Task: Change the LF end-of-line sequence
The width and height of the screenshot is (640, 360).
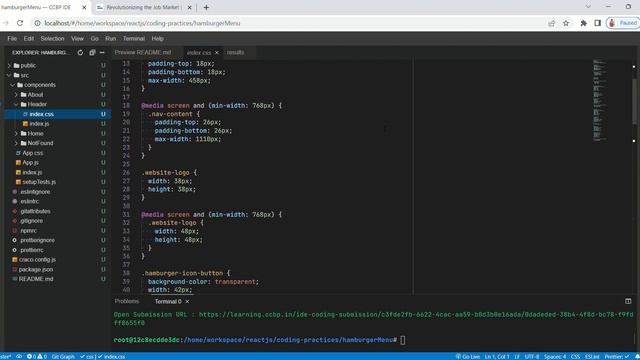Action: click(517, 357)
